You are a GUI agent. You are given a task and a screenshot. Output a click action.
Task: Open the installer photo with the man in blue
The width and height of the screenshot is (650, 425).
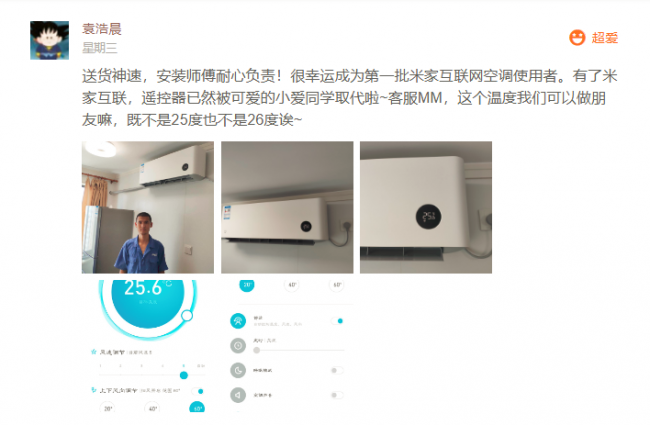[x=148, y=207]
